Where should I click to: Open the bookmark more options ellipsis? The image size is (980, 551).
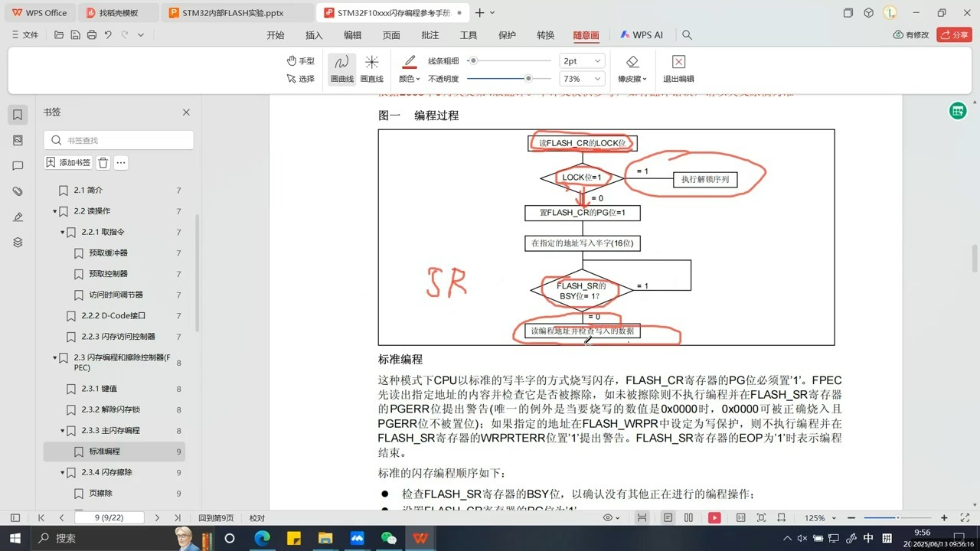tap(121, 162)
